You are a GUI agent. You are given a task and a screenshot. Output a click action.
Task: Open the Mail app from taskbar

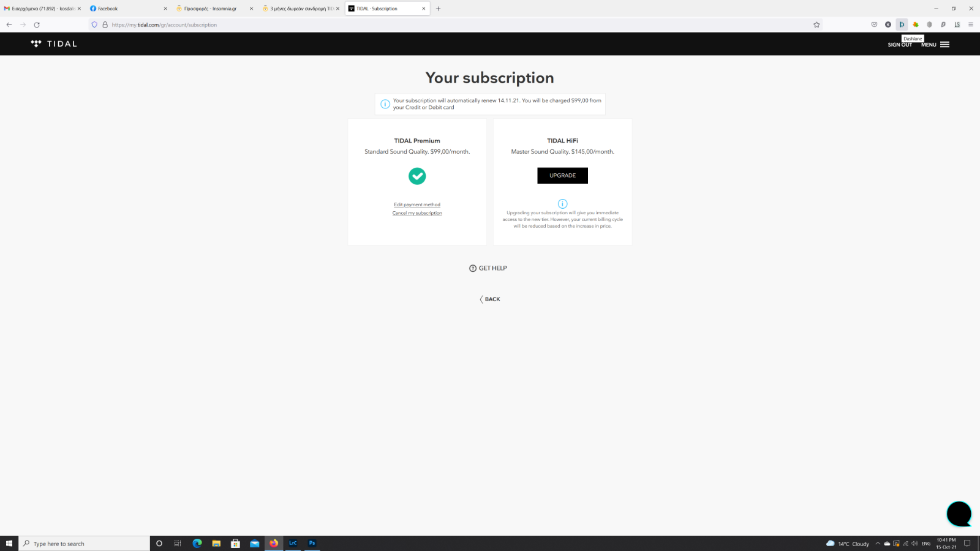click(254, 544)
